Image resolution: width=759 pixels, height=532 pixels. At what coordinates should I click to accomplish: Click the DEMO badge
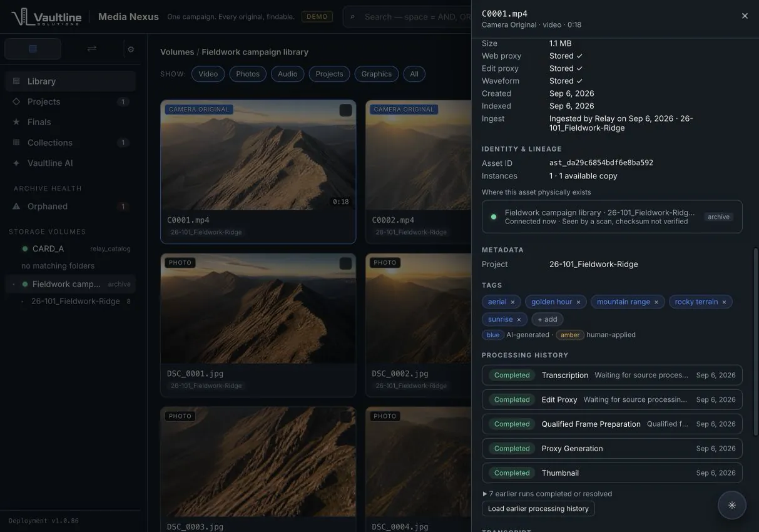317,17
